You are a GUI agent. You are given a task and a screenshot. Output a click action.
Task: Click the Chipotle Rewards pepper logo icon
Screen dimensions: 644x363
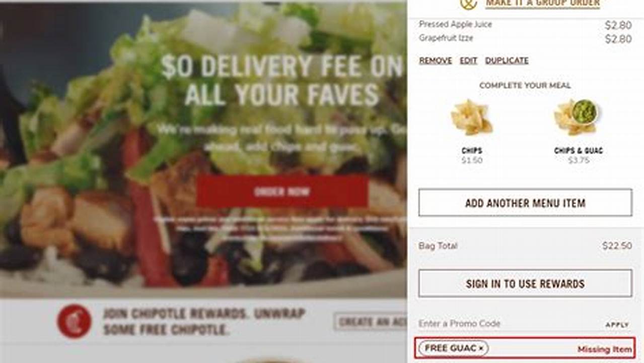[x=75, y=321]
